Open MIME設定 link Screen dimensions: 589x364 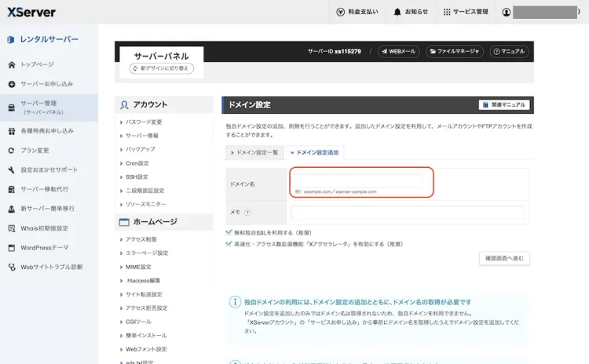[138, 268]
